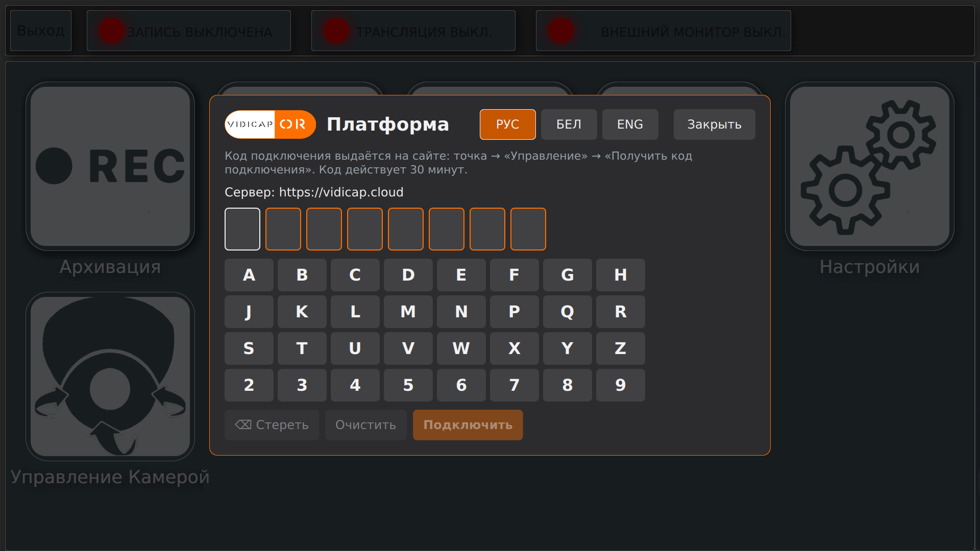Select РУС language
This screenshot has height=551, width=980.
(508, 124)
